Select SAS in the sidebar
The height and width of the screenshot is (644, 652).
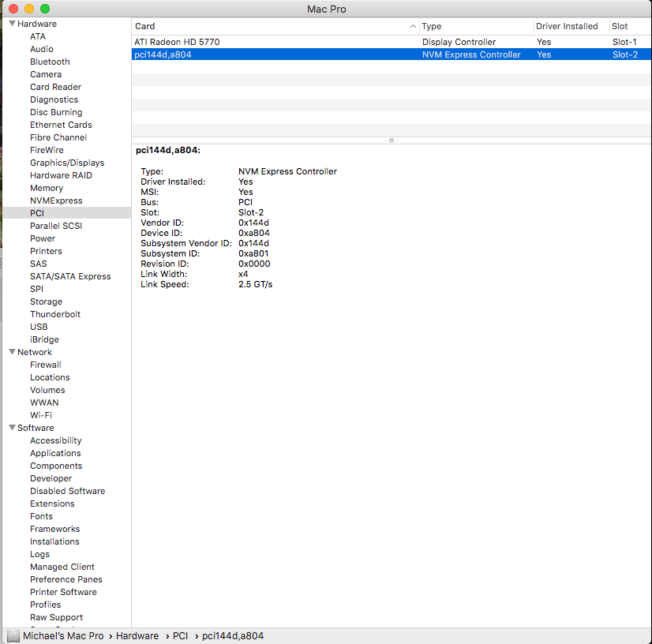pos(38,264)
